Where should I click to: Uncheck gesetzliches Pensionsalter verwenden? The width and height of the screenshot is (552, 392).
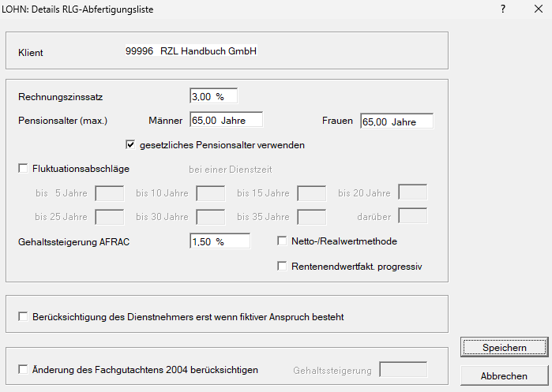[131, 145]
